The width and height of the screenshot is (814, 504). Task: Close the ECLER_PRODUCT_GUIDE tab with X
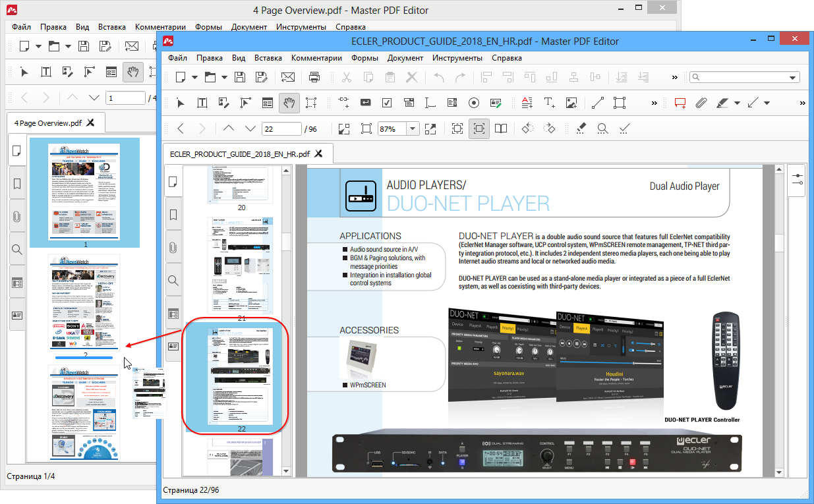click(318, 154)
